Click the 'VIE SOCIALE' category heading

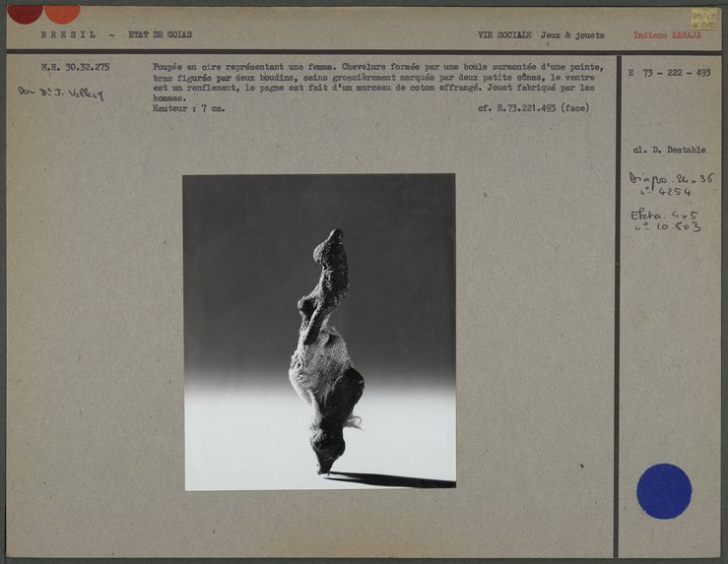504,34
